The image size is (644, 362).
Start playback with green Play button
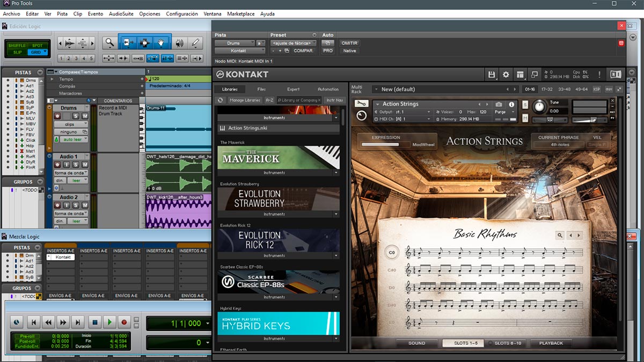(x=109, y=322)
